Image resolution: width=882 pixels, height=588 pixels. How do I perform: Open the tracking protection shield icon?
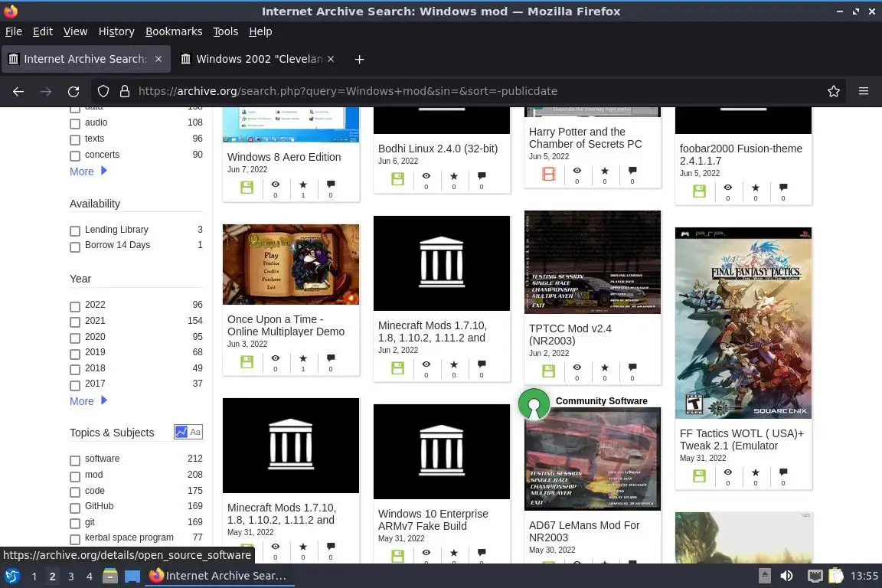[x=103, y=91]
